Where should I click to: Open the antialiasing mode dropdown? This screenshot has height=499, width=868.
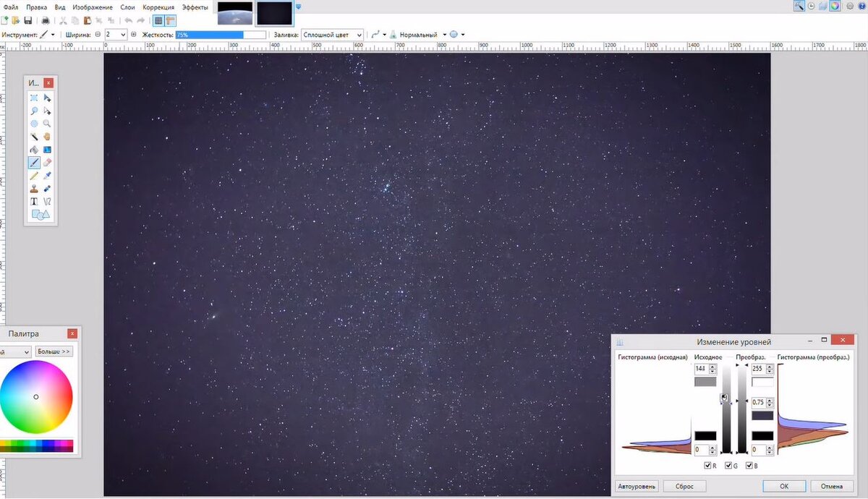[378, 35]
